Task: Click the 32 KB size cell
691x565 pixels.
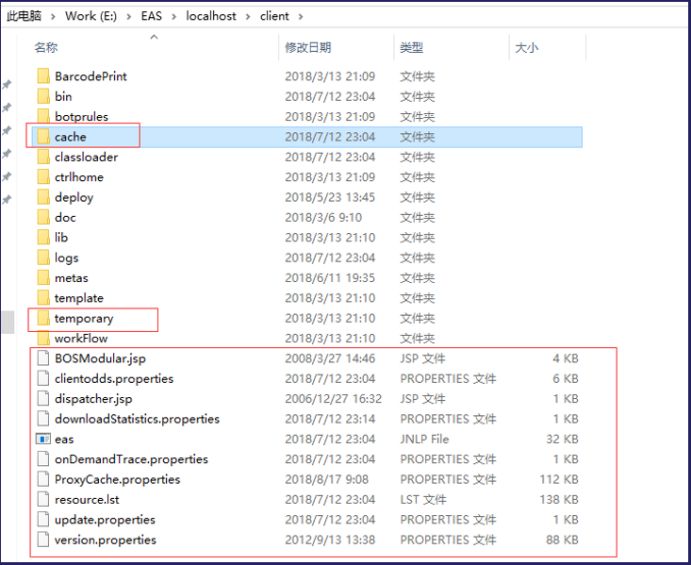Action: [x=562, y=439]
